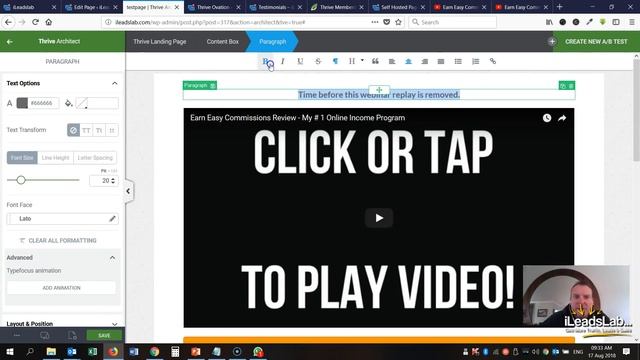Viewport: 640px width, 360px height.
Task: Select capitalize Tt text transform
Action: pyautogui.click(x=99, y=130)
